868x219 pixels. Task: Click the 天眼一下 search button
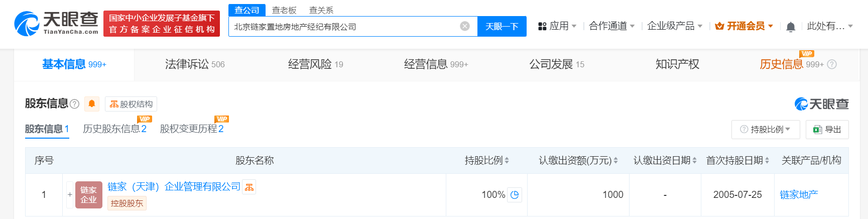pos(502,26)
